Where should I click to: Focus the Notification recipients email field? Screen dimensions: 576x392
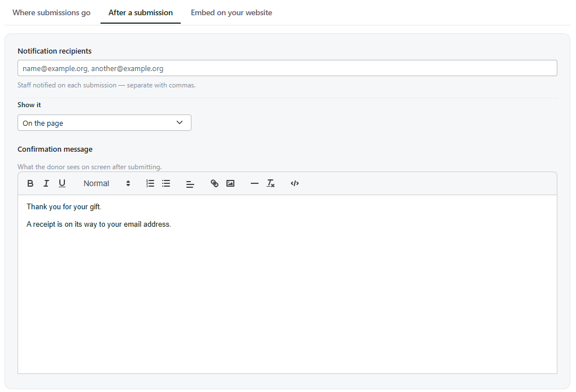click(287, 68)
